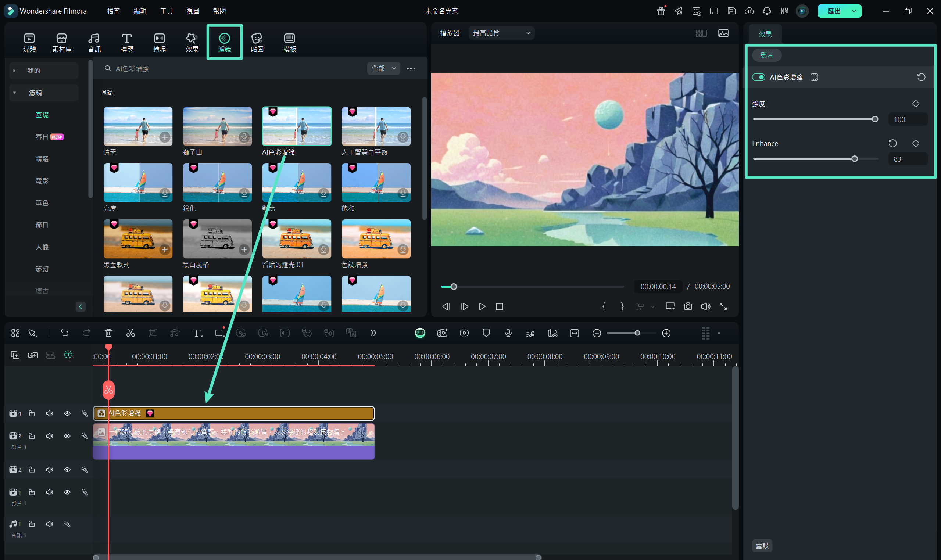Mute track 4 with its speaker icon
This screenshot has width=941, height=560.
(50, 413)
